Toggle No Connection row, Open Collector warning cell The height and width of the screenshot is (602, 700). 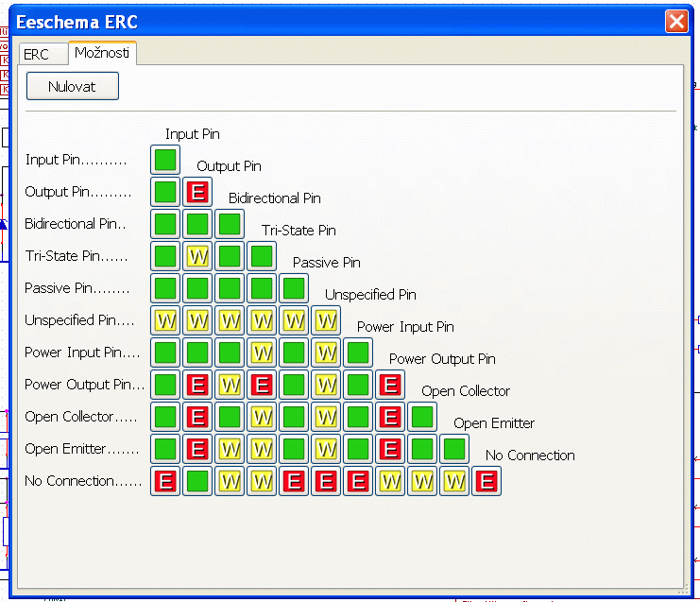tap(422, 481)
